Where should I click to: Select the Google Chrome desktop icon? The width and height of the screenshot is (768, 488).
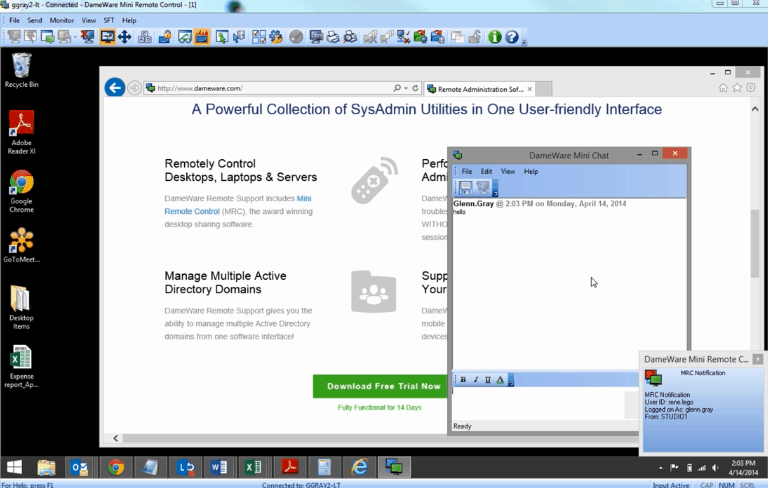point(22,191)
